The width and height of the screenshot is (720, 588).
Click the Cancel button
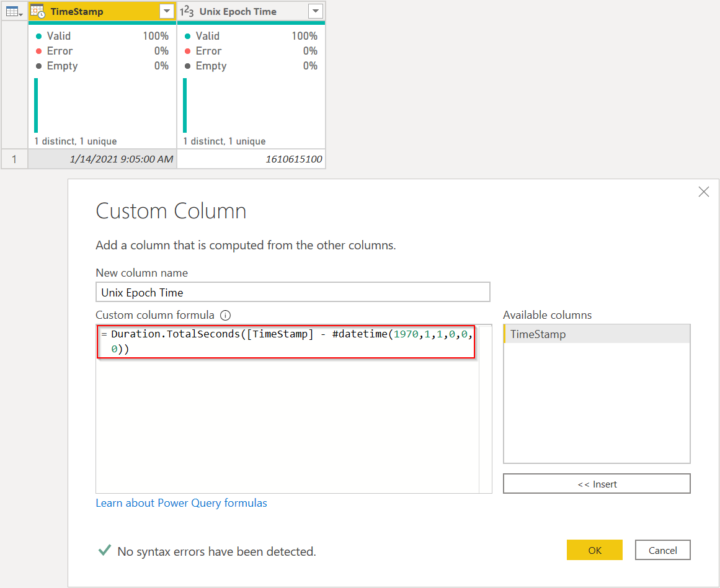click(662, 550)
